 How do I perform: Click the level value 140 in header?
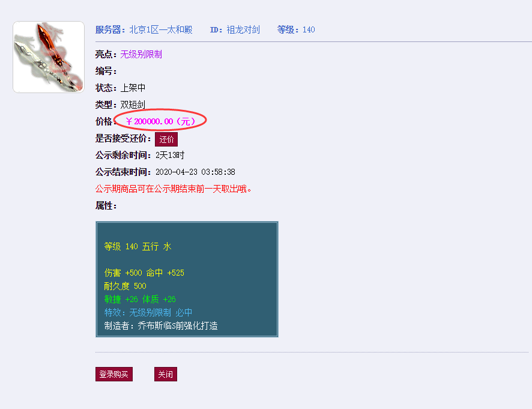point(309,29)
